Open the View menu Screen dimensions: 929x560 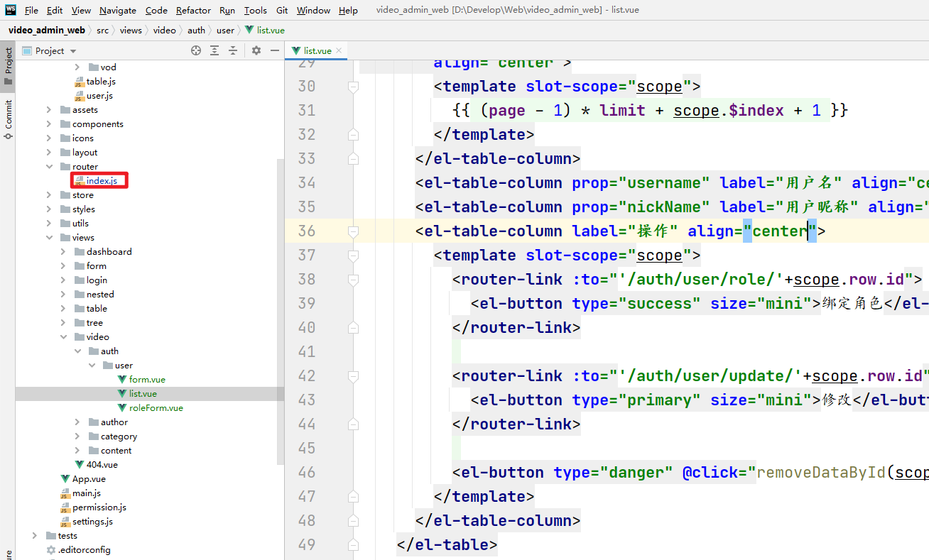[81, 10]
